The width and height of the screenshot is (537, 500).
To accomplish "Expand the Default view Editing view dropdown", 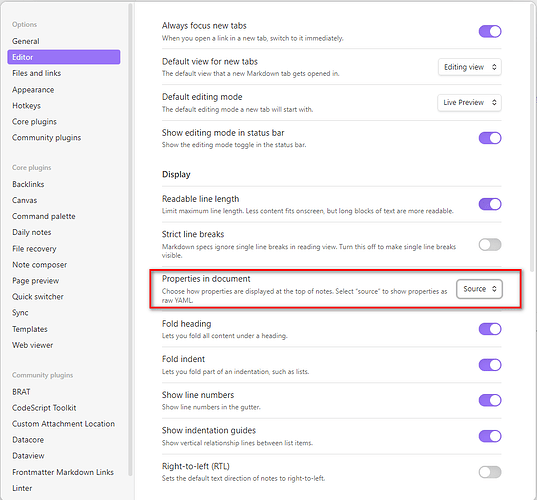I will click(470, 67).
